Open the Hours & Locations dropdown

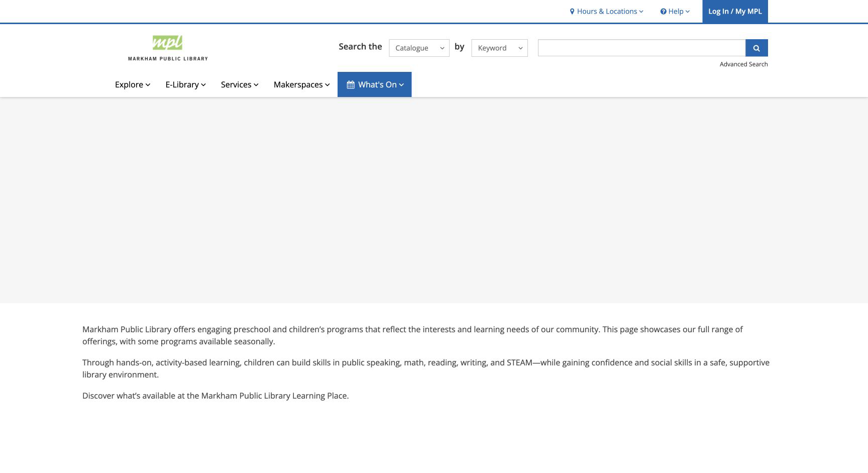(606, 12)
